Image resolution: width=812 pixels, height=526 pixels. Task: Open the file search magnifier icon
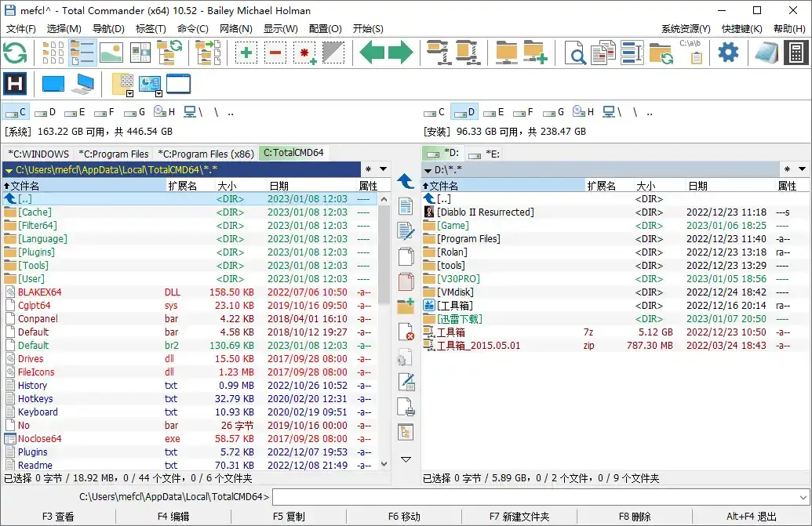pyautogui.click(x=576, y=53)
